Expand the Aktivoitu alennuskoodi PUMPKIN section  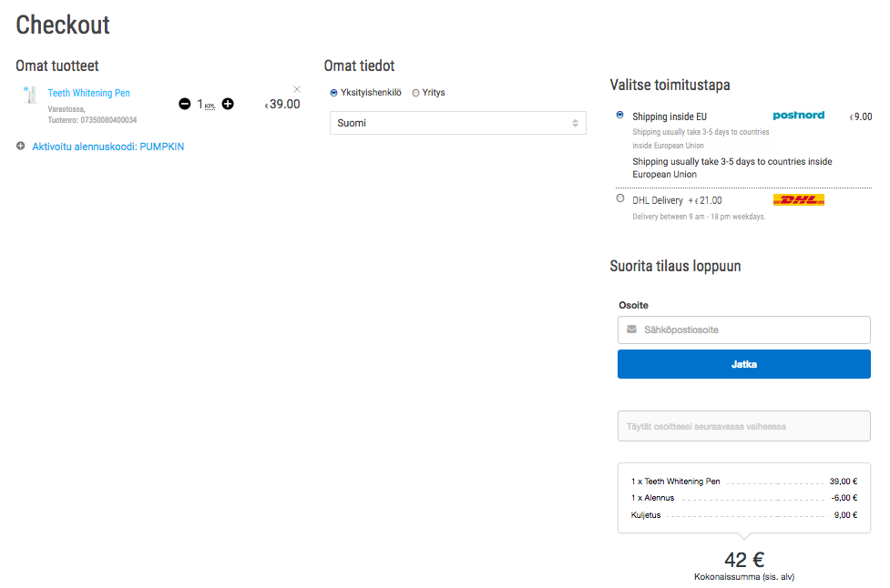click(x=107, y=147)
